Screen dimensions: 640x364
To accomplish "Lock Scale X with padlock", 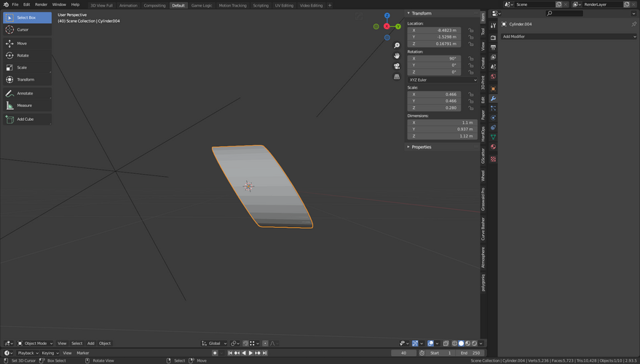I will pos(470,94).
